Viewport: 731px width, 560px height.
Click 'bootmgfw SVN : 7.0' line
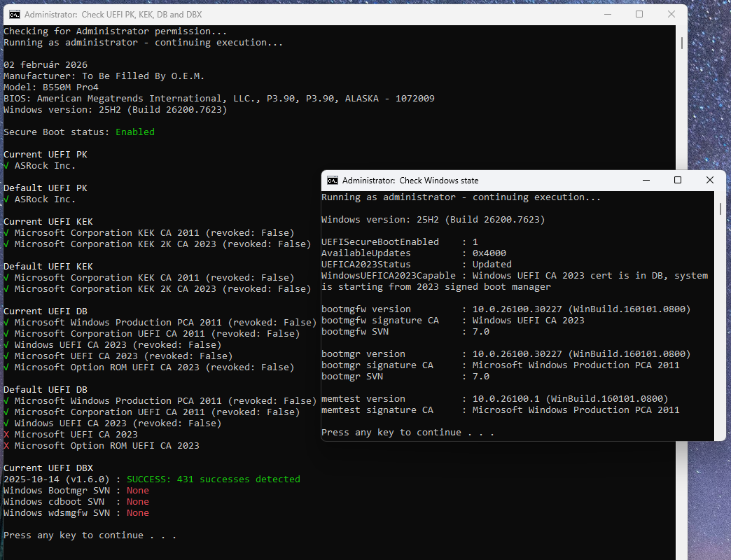(405, 331)
